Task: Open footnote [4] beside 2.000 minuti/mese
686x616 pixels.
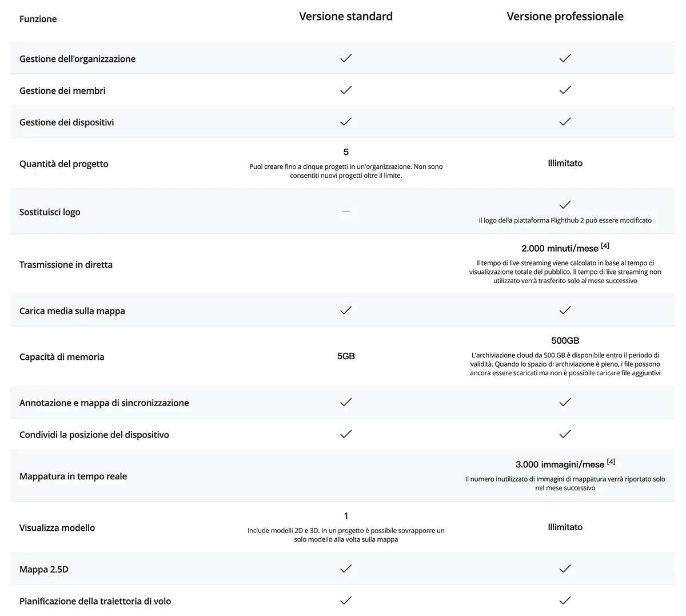Action: pyautogui.click(x=605, y=246)
